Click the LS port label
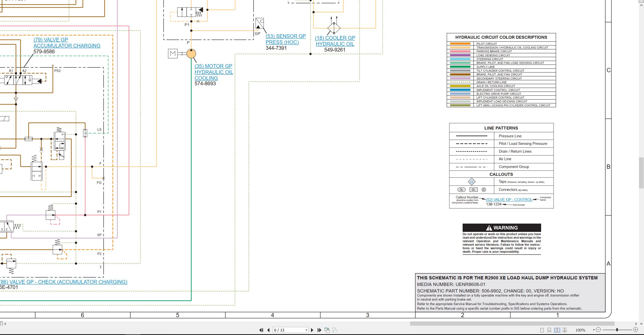 (x=99, y=130)
